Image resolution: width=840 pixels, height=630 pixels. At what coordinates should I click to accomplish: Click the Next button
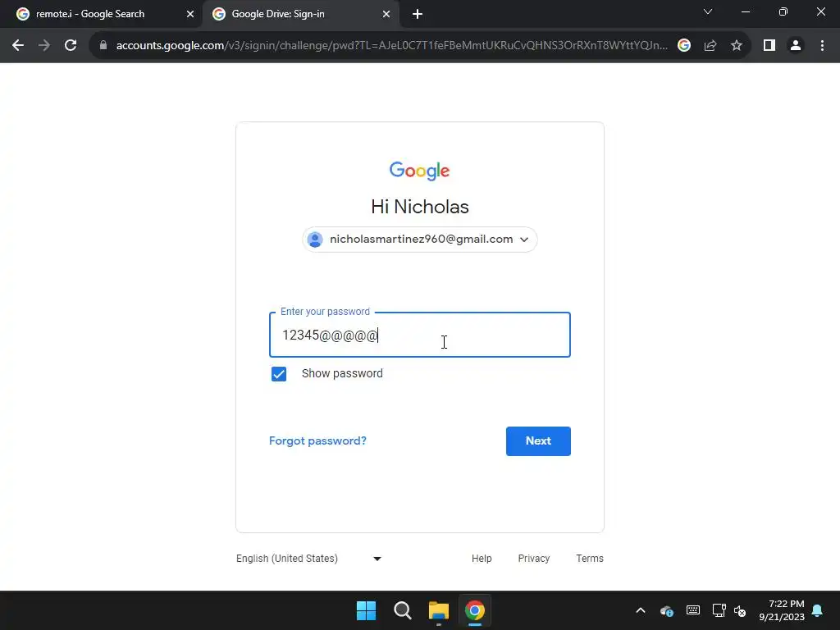(538, 441)
